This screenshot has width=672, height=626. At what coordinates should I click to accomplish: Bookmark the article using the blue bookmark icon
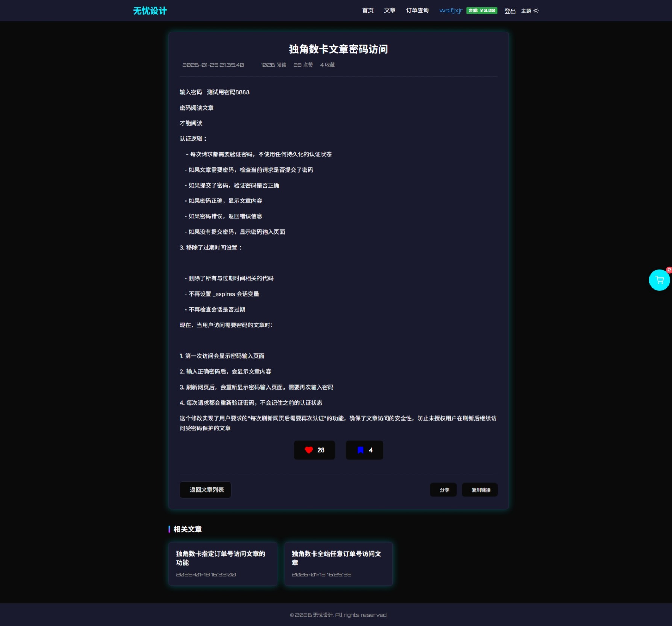click(364, 450)
